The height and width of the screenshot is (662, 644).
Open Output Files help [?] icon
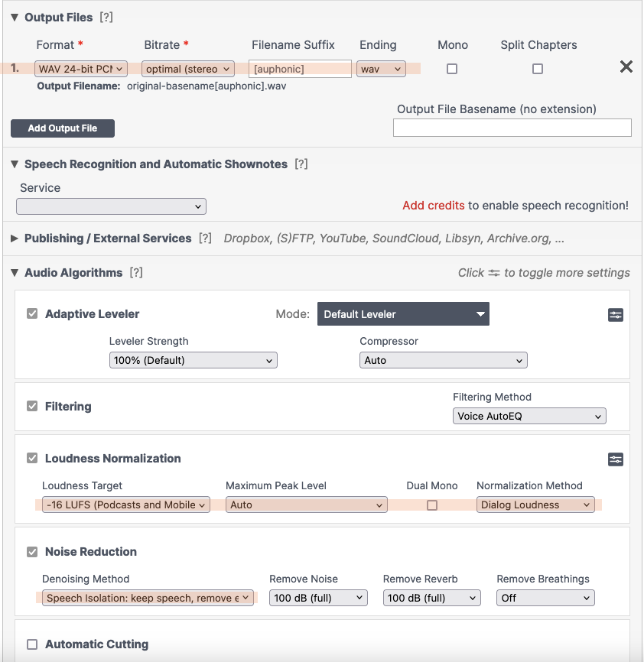[106, 18]
